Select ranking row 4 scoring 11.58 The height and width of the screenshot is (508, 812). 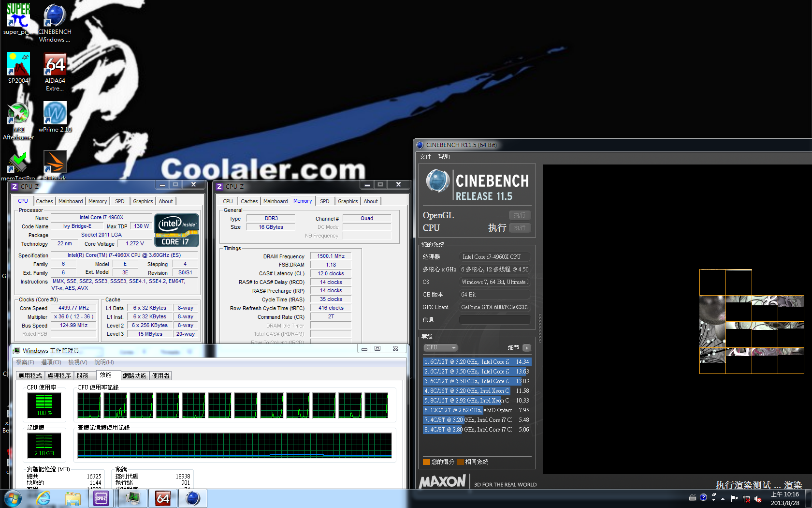pos(477,390)
